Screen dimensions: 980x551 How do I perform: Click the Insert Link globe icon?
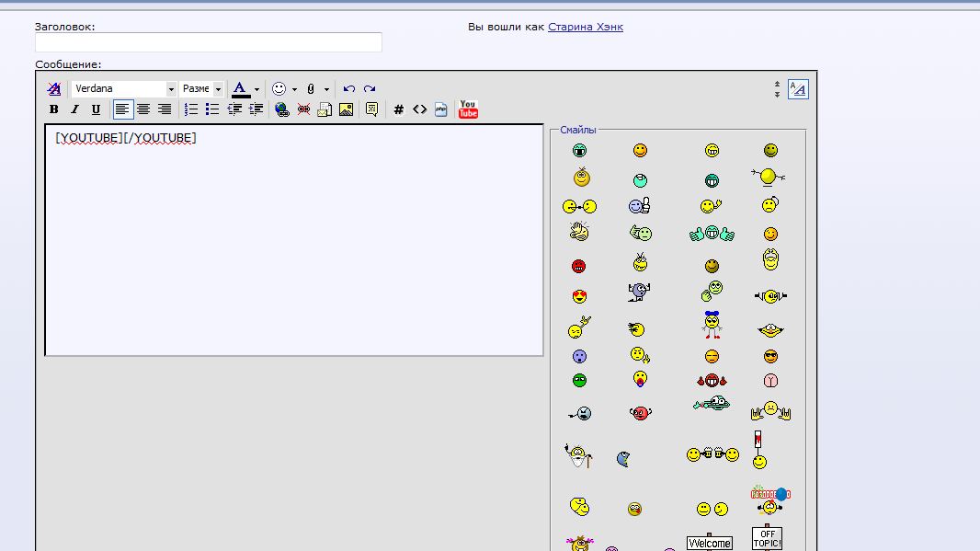tap(282, 109)
